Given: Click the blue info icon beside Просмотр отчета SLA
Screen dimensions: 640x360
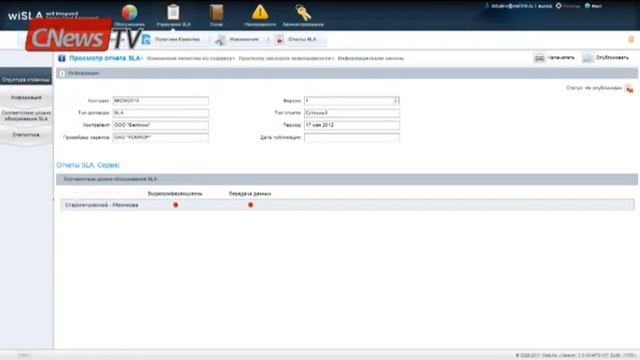Looking at the screenshot, I should tap(62, 58).
